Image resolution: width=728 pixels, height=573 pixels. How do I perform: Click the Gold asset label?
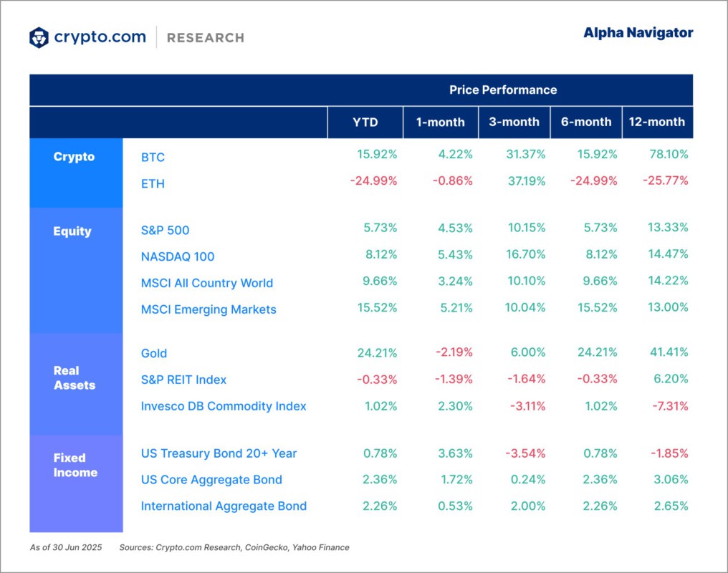pyautogui.click(x=153, y=354)
